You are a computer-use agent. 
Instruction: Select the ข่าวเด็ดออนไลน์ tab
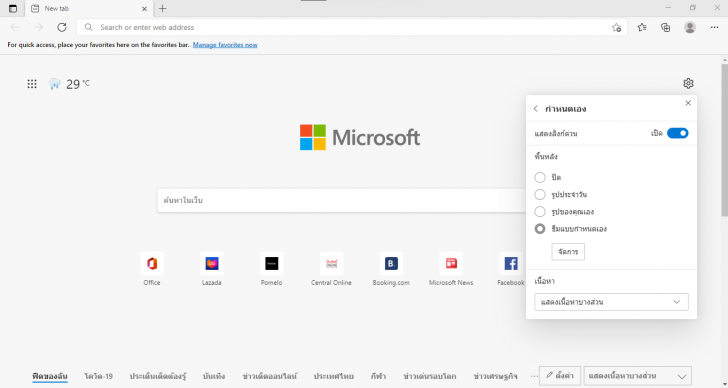269,376
